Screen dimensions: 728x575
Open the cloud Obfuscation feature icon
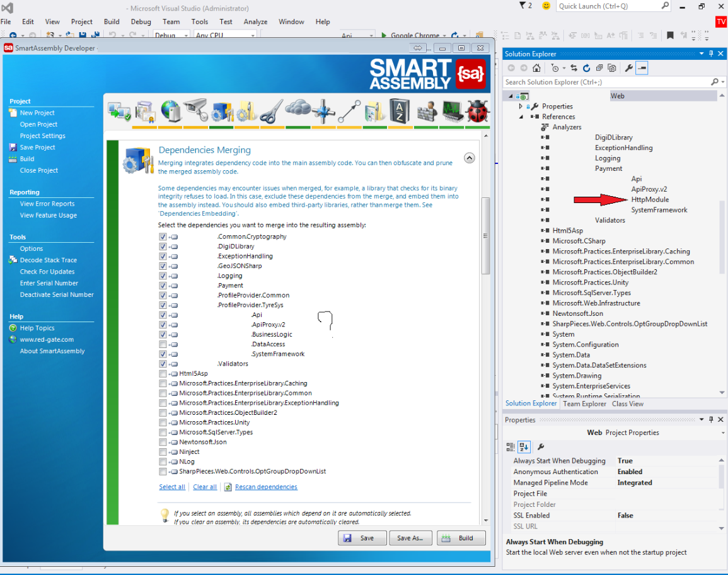pyautogui.click(x=298, y=108)
